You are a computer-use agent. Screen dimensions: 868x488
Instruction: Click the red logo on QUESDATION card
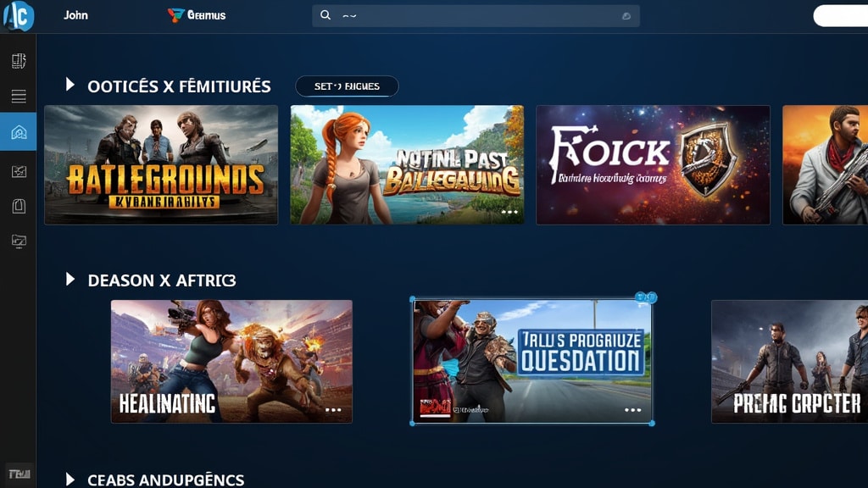point(435,408)
